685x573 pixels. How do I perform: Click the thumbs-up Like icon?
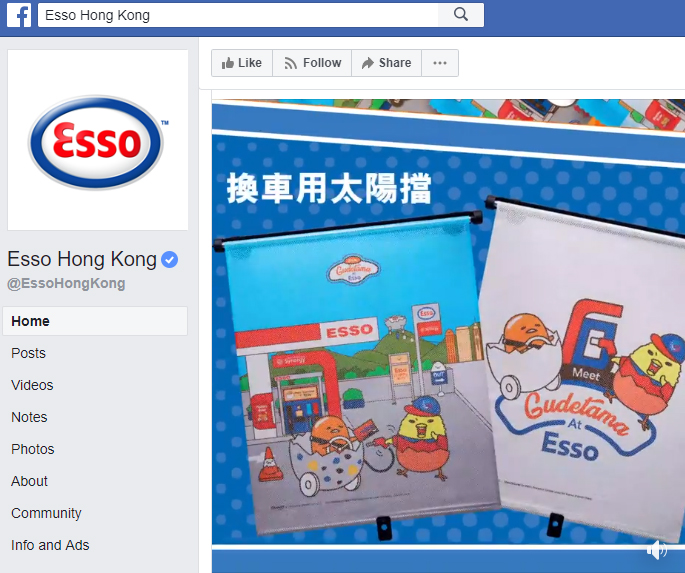227,63
